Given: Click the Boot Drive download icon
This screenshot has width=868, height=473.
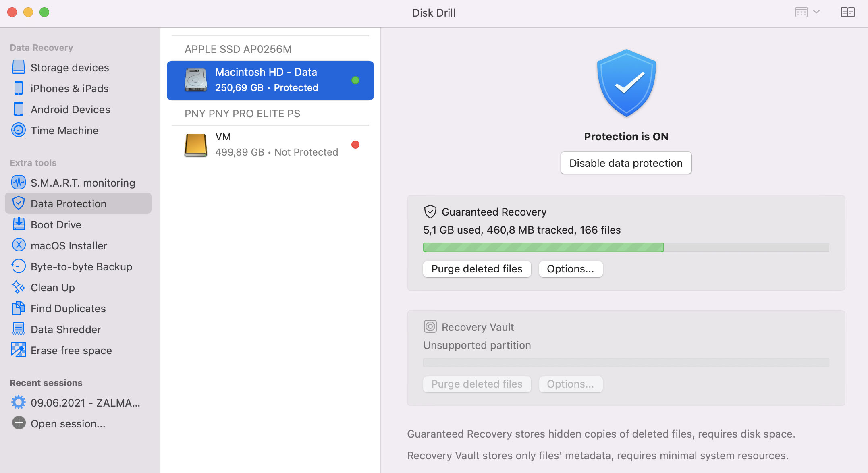Looking at the screenshot, I should (x=19, y=224).
